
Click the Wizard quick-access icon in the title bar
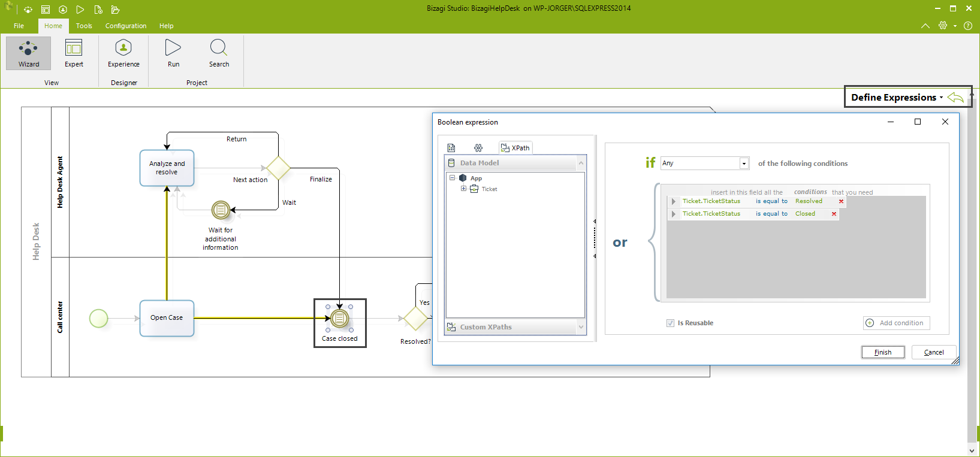28,10
